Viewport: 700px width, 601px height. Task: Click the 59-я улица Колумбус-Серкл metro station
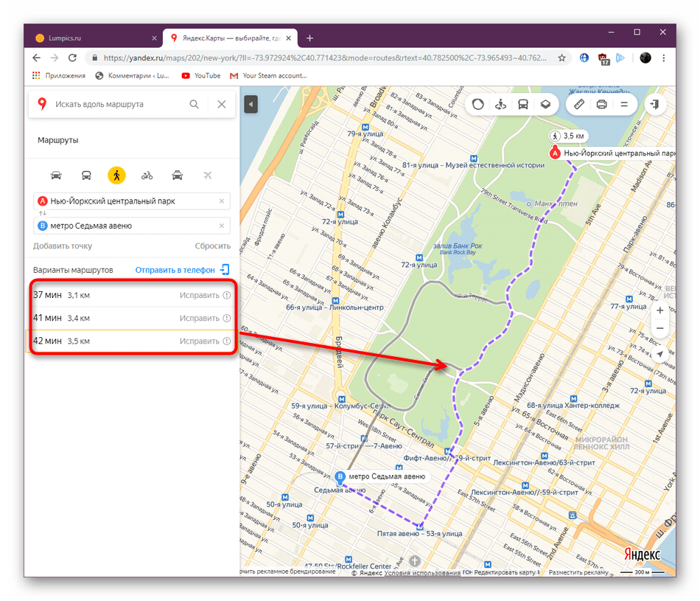pyautogui.click(x=341, y=399)
